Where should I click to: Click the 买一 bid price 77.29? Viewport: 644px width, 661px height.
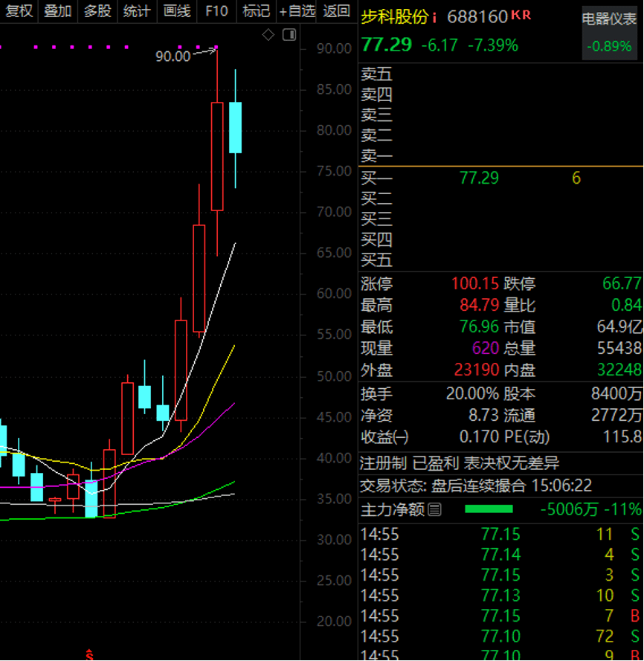(x=479, y=178)
